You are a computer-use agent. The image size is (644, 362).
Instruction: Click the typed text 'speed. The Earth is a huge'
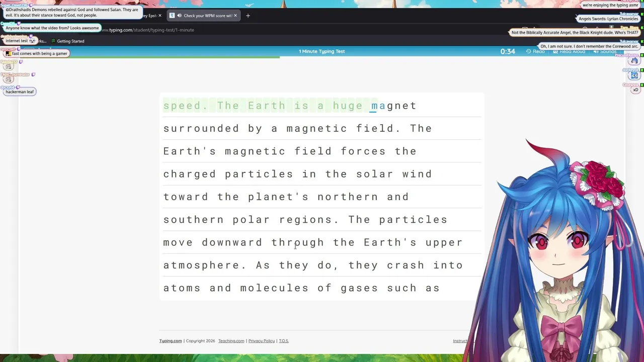263,106
